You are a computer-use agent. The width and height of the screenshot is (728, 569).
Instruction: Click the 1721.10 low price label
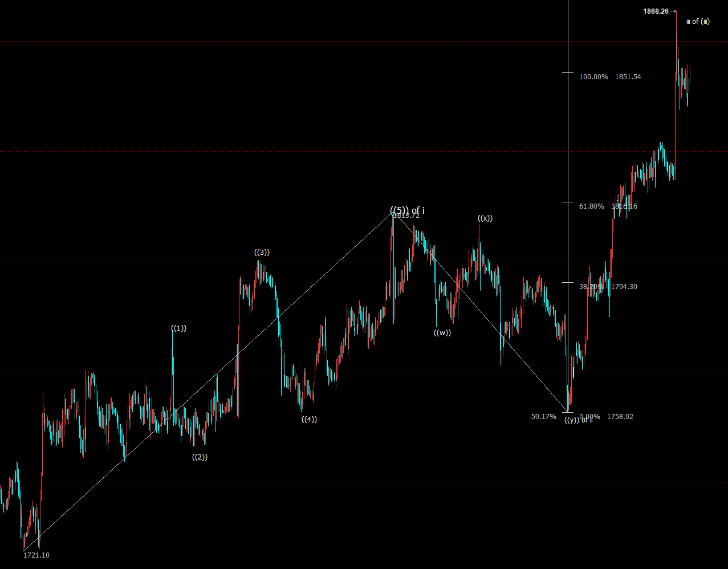[x=36, y=555]
